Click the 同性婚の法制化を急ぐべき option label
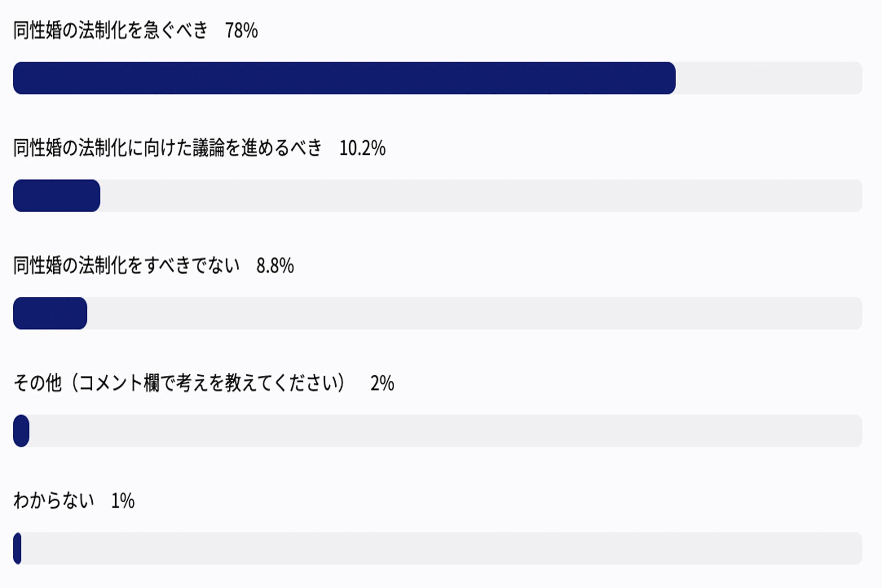882x588 pixels. [110, 31]
